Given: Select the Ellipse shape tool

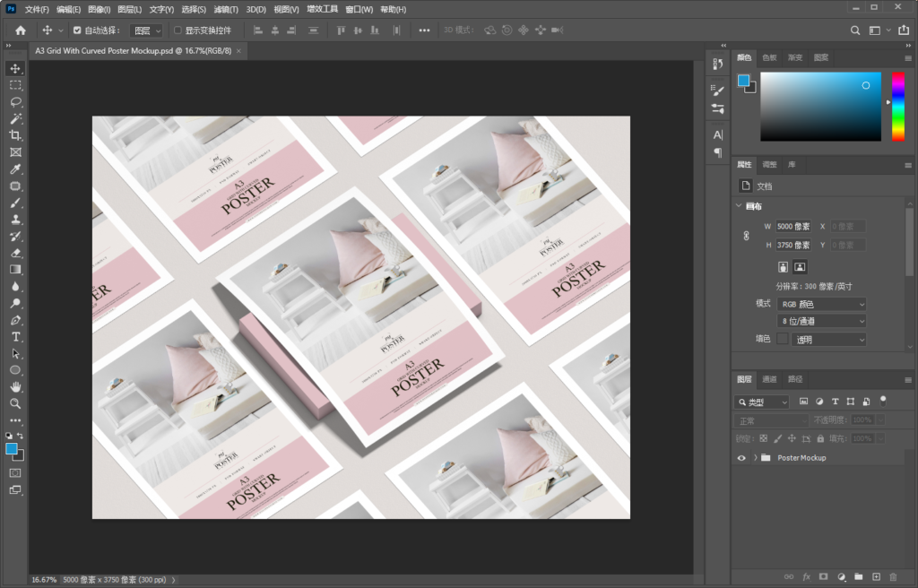Looking at the screenshot, I should (15, 370).
